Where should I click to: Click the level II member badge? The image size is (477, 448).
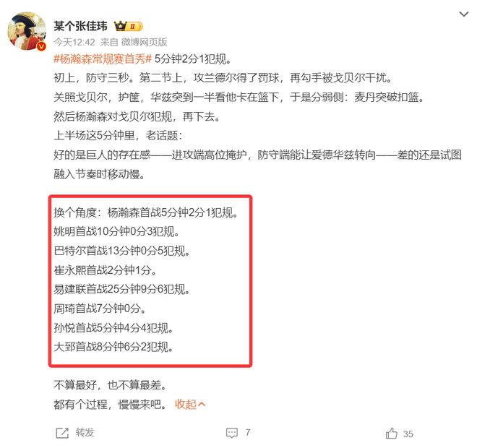pos(134,27)
